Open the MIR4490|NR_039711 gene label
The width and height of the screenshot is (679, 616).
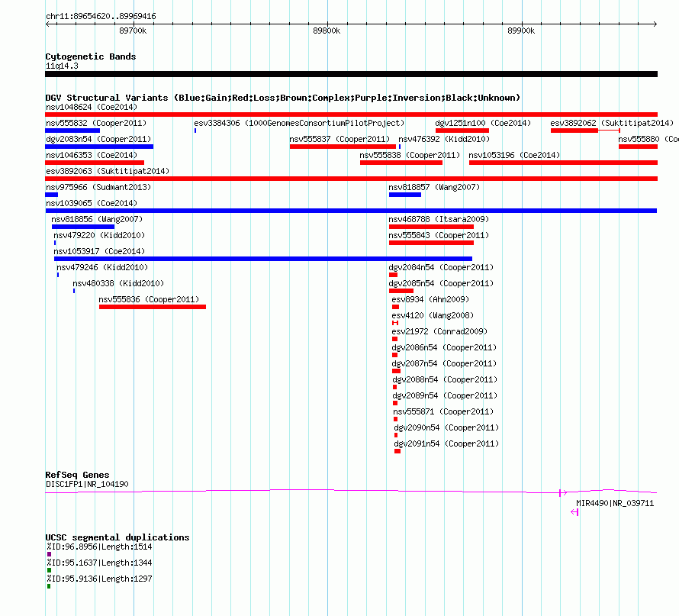coord(615,503)
